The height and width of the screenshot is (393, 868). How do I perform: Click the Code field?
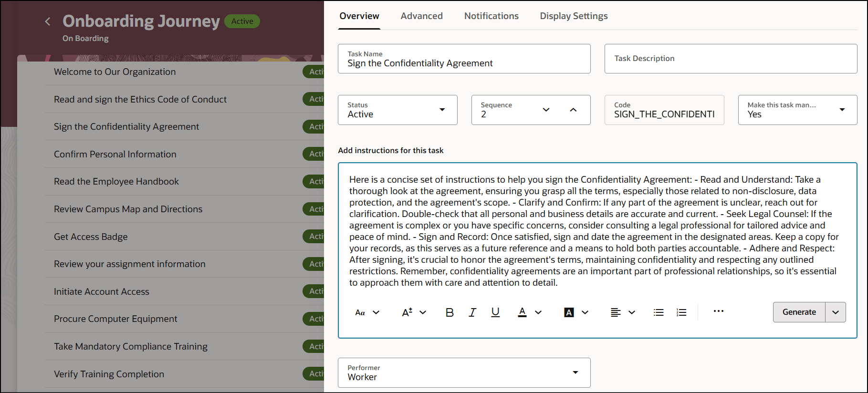pos(664,110)
